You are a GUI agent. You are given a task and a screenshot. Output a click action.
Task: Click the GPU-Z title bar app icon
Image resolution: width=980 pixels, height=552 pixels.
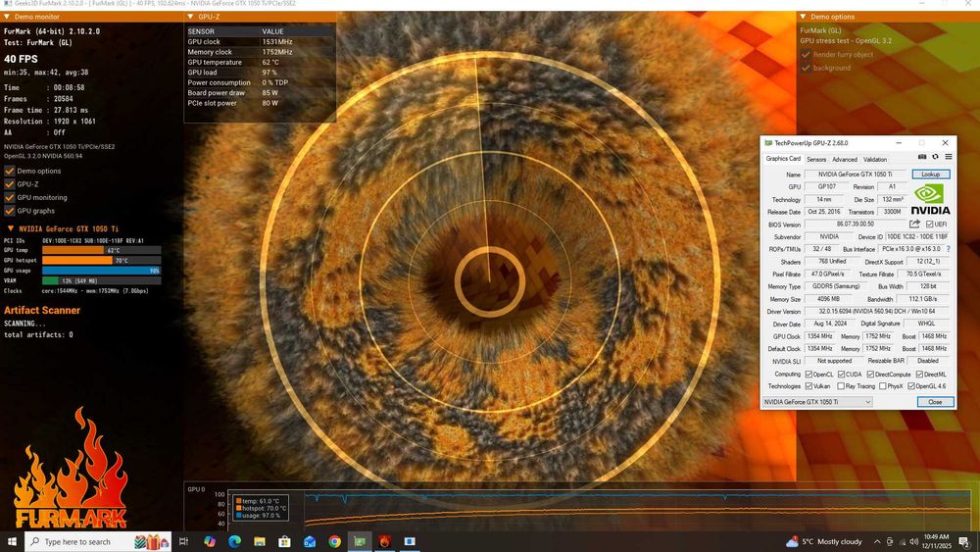click(x=768, y=143)
